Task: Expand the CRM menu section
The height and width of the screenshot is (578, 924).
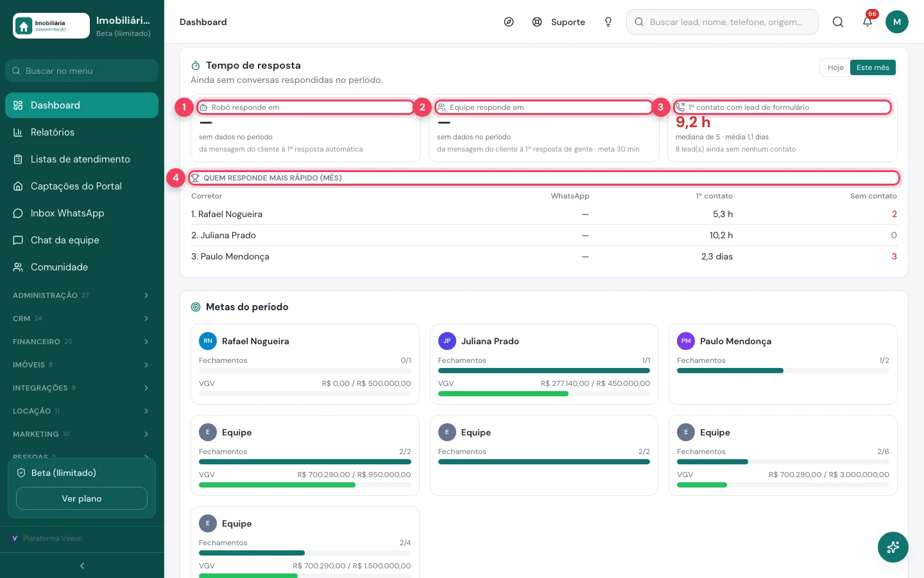Action: click(81, 319)
